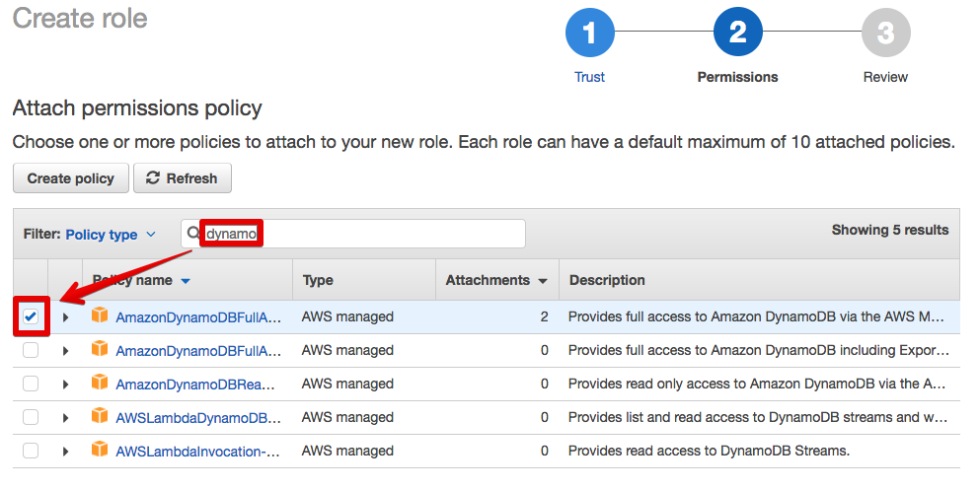Click the Create policy button
Image resolution: width=980 pixels, height=490 pixels.
[71, 178]
